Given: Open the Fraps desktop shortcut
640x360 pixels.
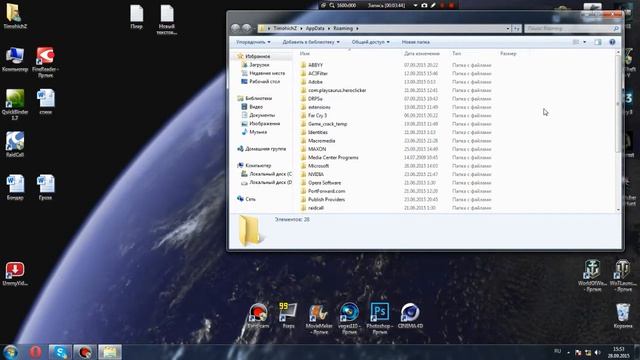Looking at the screenshot, I should (288, 316).
